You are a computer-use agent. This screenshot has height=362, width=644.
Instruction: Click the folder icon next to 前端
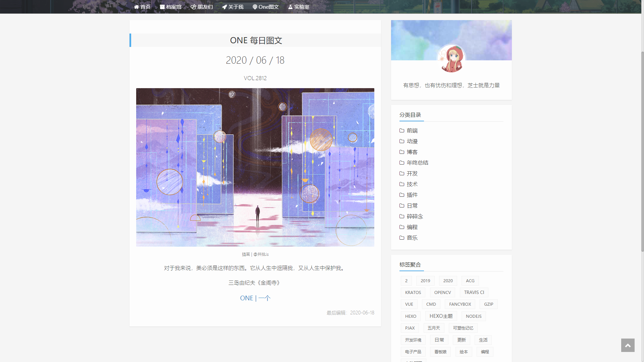coord(401,130)
